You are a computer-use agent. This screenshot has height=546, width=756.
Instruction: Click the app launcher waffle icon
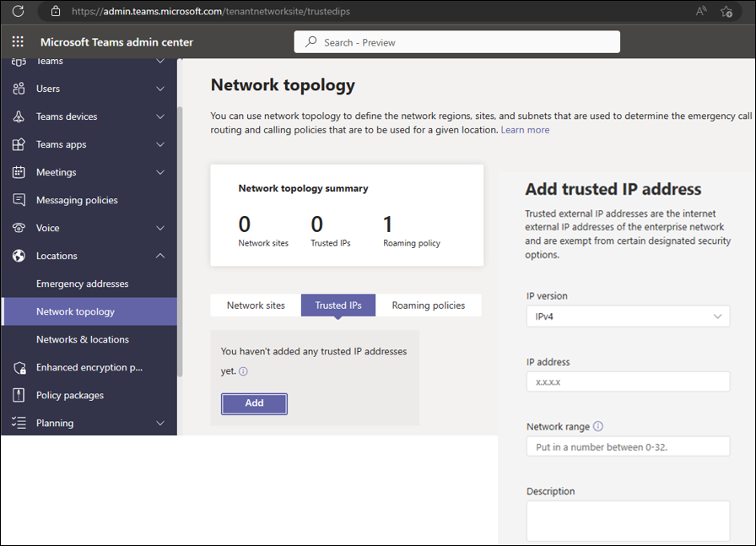point(16,41)
